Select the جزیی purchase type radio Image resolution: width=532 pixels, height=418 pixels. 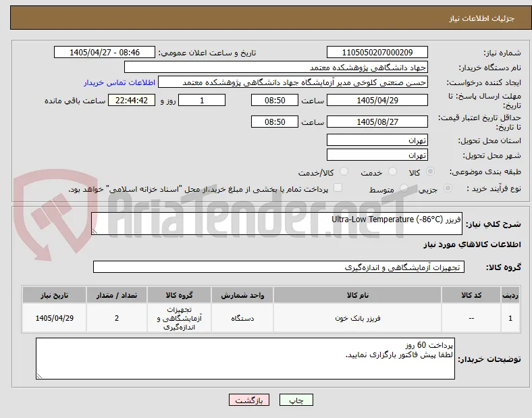coord(448,188)
